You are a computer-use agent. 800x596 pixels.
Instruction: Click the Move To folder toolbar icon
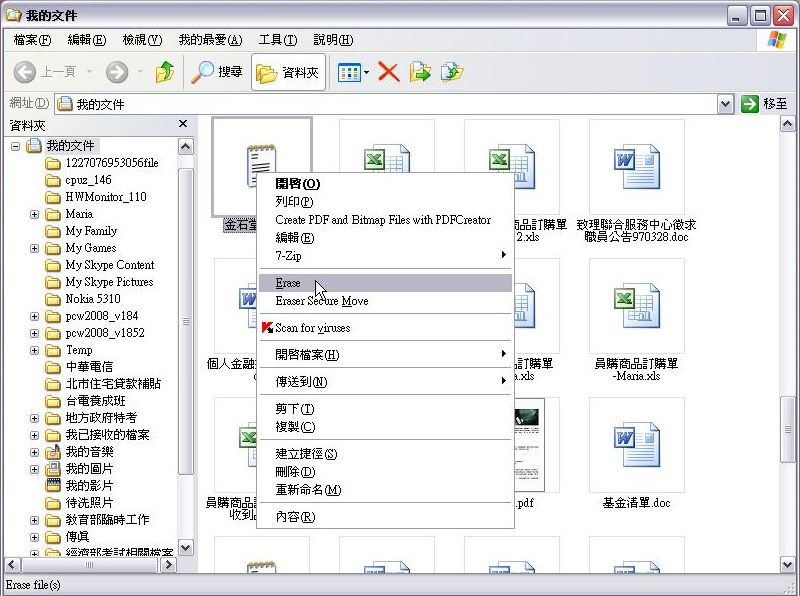(420, 72)
